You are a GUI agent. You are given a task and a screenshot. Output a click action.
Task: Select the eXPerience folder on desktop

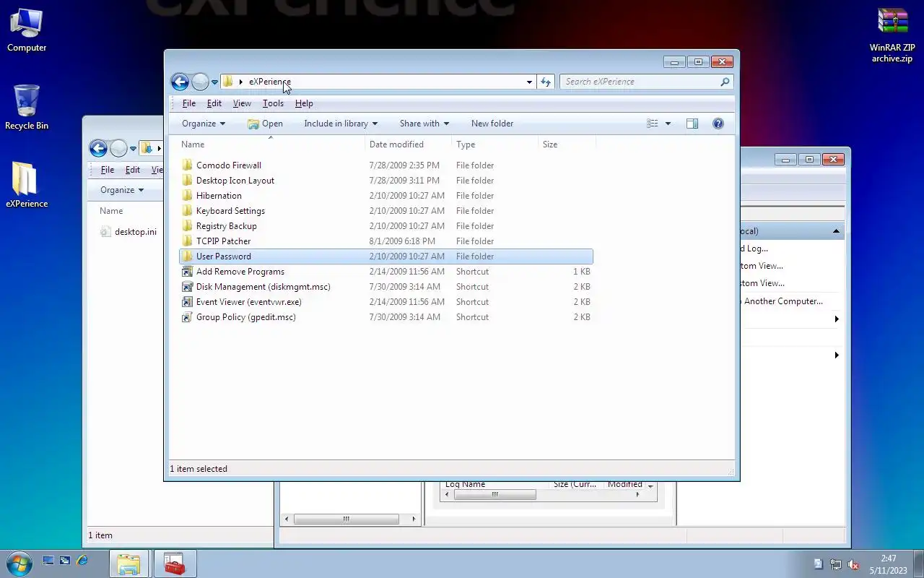pos(27,185)
